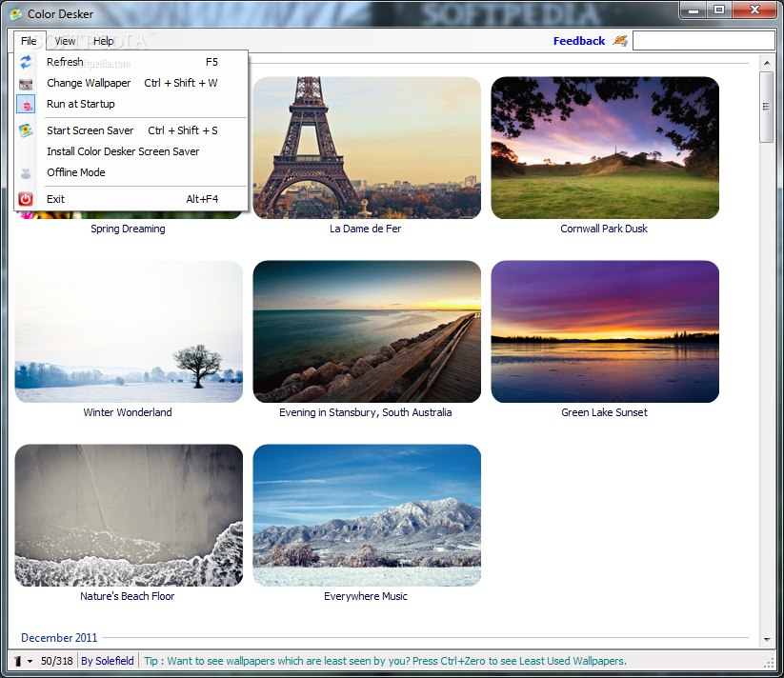The height and width of the screenshot is (678, 784).
Task: Click the Winter Wonderland caption
Action: pos(128,412)
